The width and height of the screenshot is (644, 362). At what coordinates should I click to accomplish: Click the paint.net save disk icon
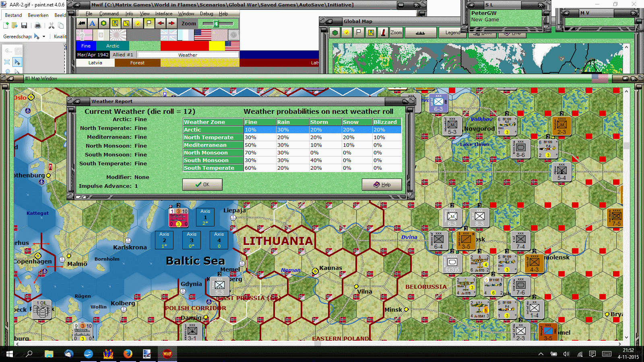tap(24, 26)
